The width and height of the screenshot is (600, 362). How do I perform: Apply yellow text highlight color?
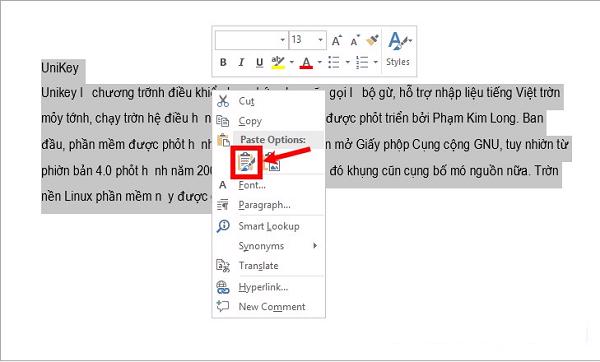tap(278, 62)
